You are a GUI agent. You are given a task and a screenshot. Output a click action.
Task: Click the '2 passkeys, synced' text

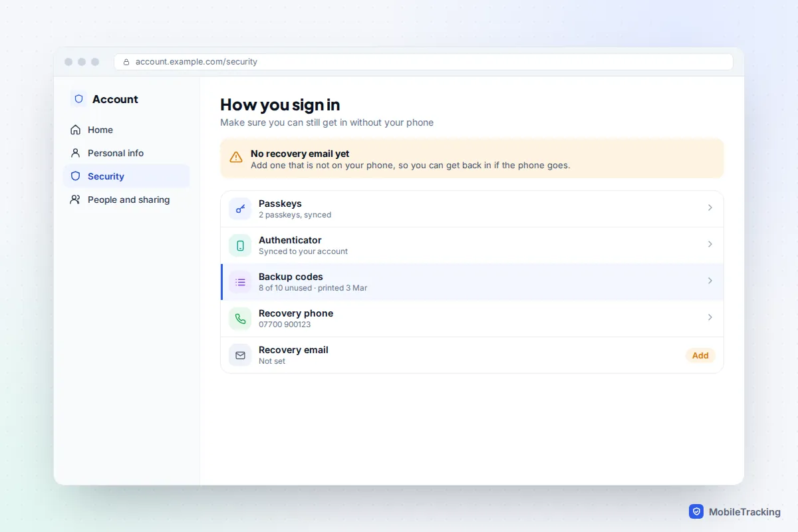(295, 215)
